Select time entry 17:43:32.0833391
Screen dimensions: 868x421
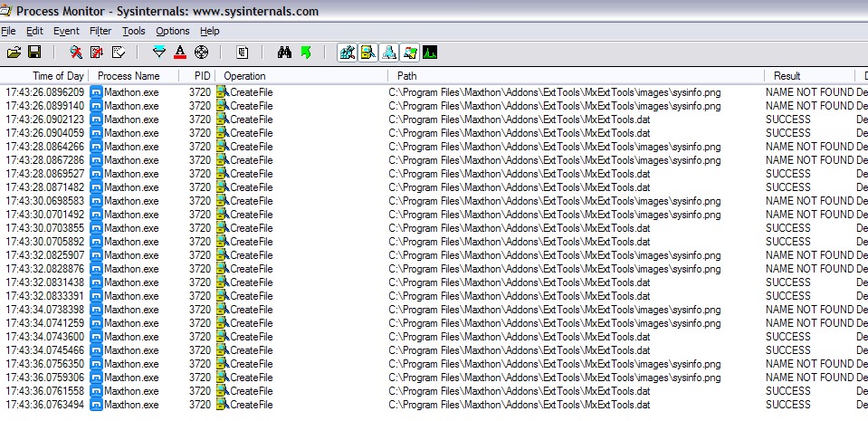(x=45, y=296)
